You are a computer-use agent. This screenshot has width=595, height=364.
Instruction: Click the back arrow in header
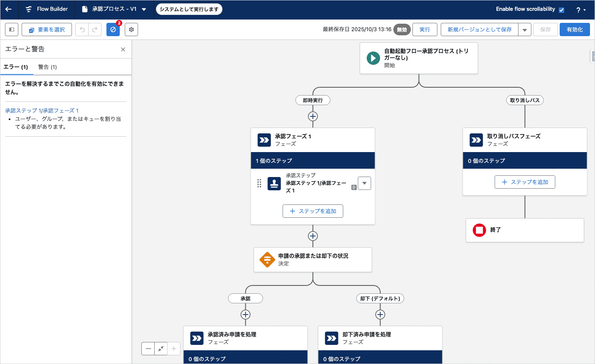[8, 9]
